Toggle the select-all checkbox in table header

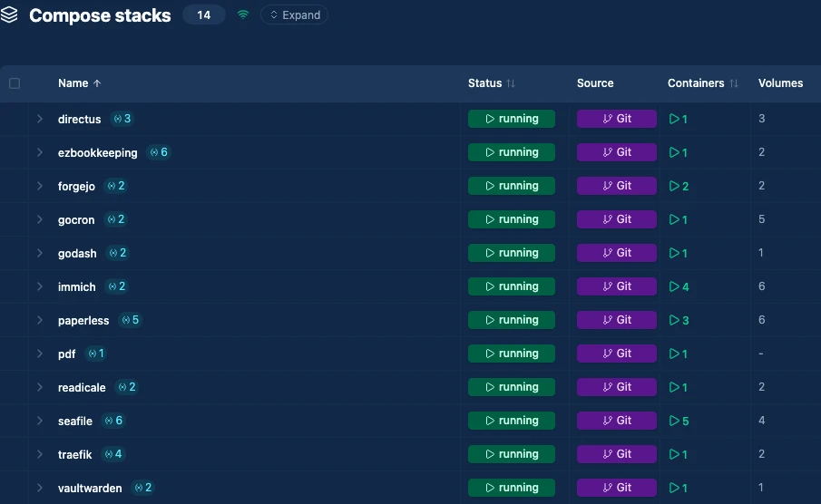[x=15, y=83]
